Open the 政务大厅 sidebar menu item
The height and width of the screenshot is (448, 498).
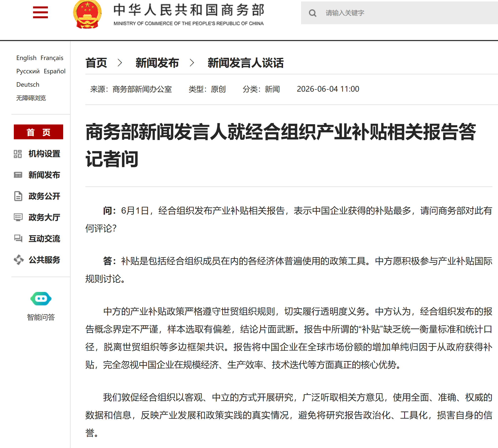click(44, 218)
